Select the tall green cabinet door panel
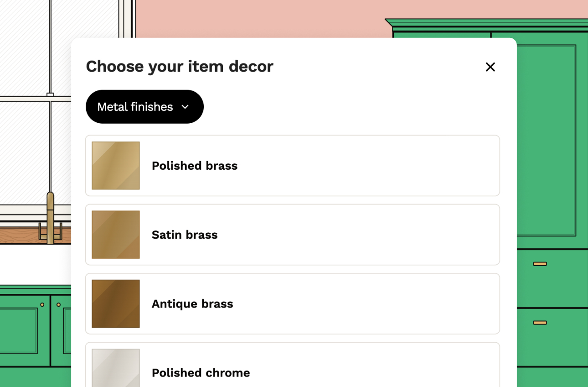The width and height of the screenshot is (588, 387). click(547, 137)
